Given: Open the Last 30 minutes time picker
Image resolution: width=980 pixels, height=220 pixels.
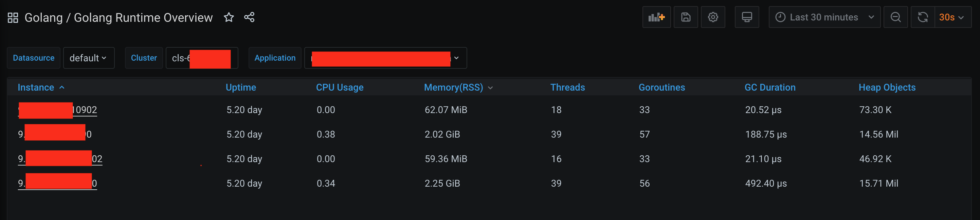Looking at the screenshot, I should click(824, 17).
